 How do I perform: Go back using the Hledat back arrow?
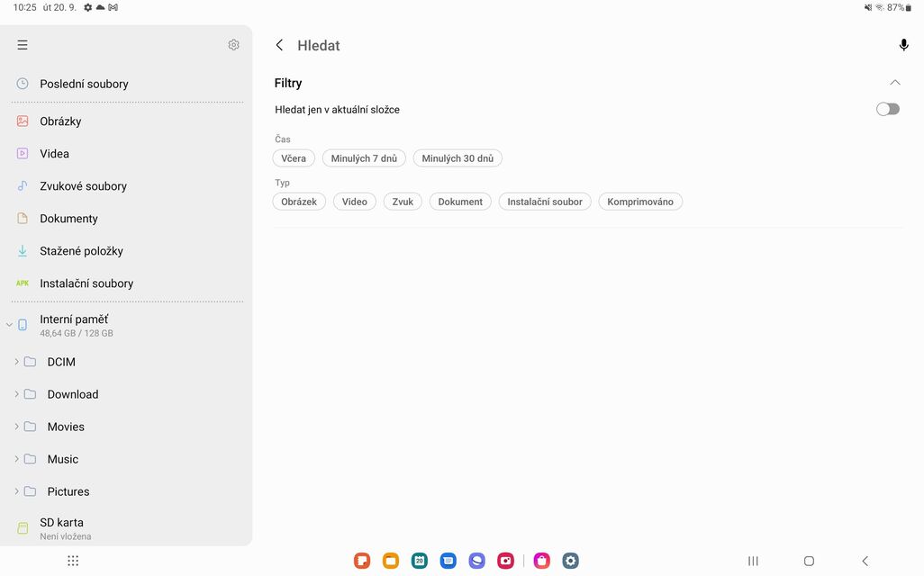[x=279, y=44]
